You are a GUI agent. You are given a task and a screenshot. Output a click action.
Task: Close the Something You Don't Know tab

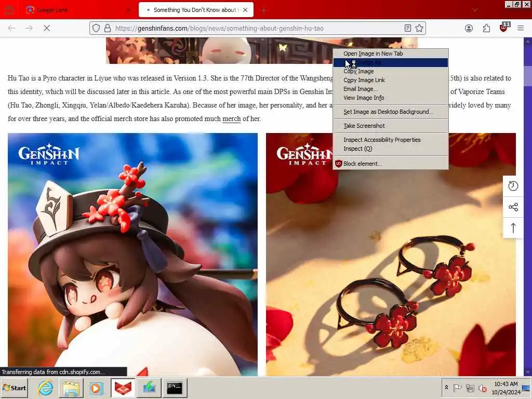click(245, 10)
